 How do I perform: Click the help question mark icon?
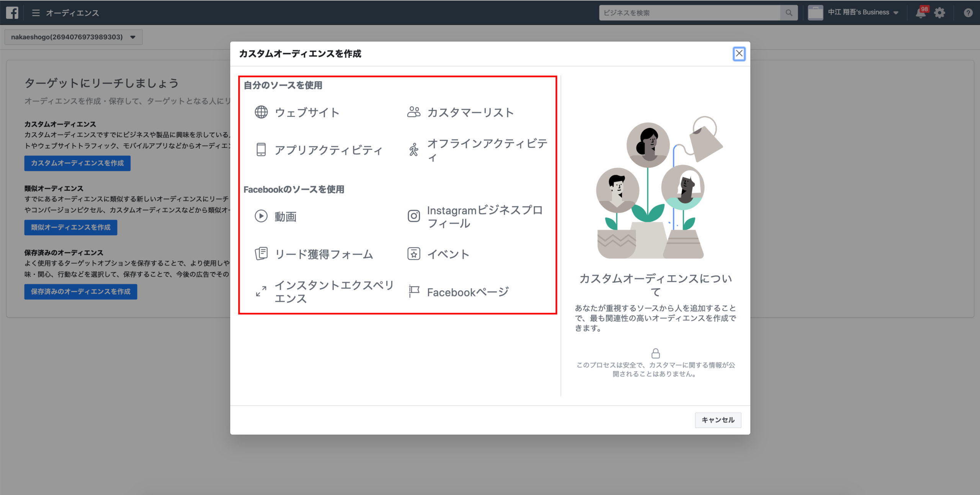tap(968, 13)
